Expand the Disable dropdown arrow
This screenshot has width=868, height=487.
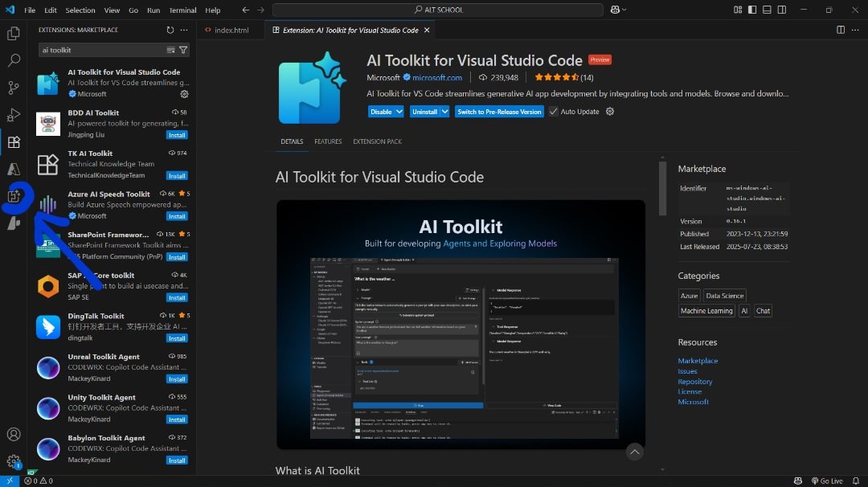click(399, 111)
